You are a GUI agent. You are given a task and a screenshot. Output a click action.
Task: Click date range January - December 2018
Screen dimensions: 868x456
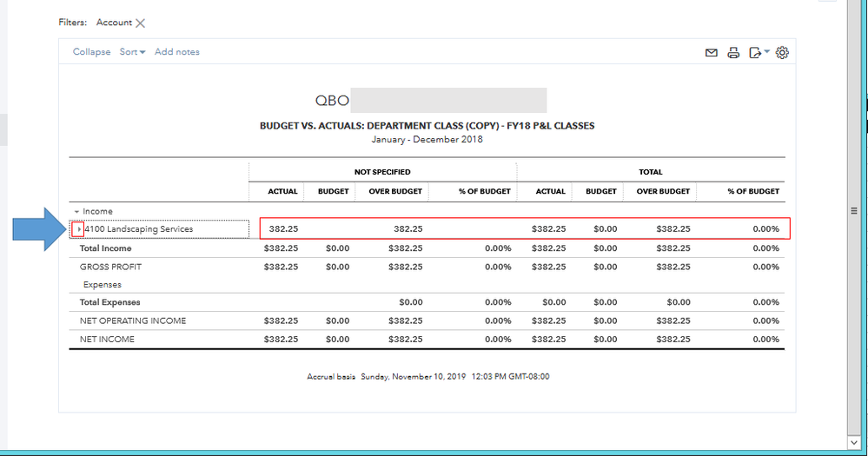(427, 140)
